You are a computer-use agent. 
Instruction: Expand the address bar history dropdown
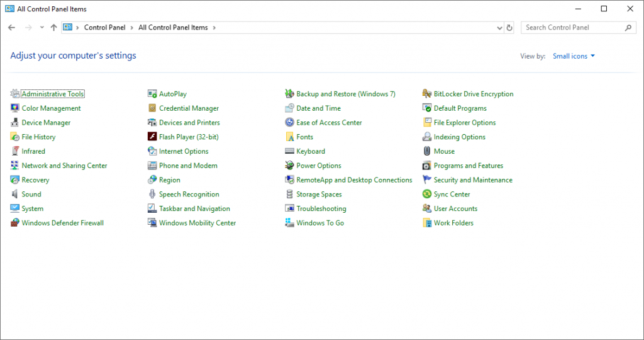(499, 28)
